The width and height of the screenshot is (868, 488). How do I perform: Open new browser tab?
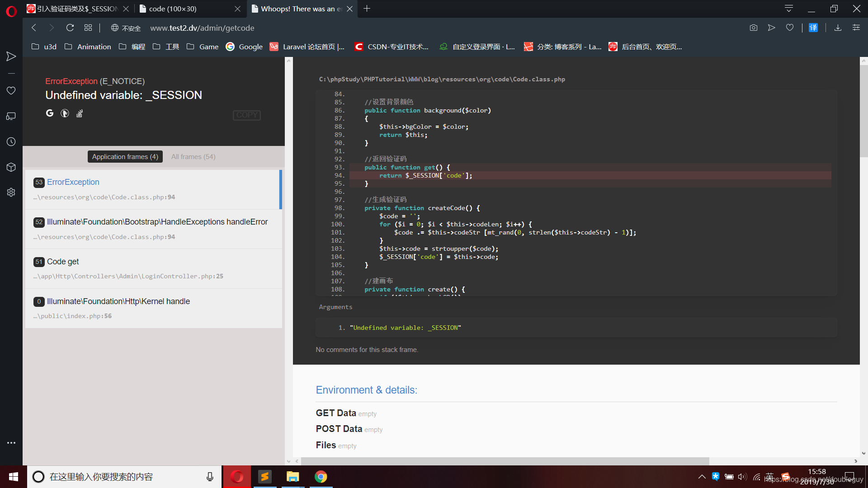tap(367, 9)
